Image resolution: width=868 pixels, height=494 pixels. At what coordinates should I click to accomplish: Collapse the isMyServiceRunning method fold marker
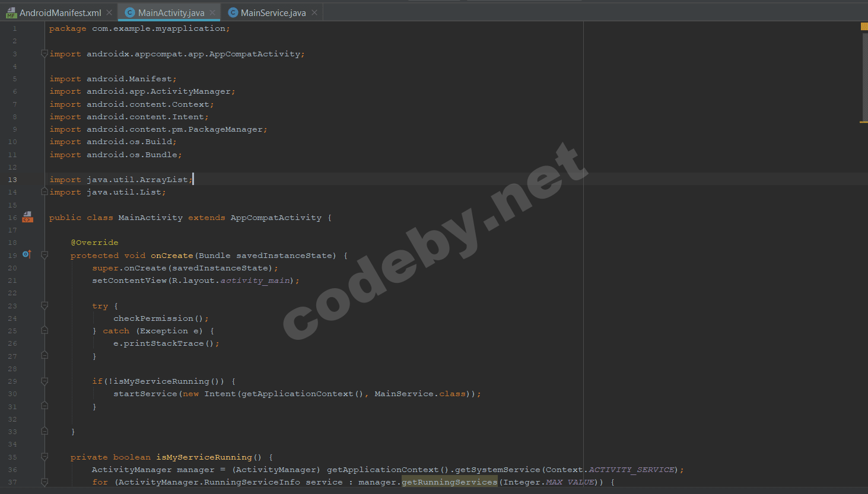coord(44,457)
